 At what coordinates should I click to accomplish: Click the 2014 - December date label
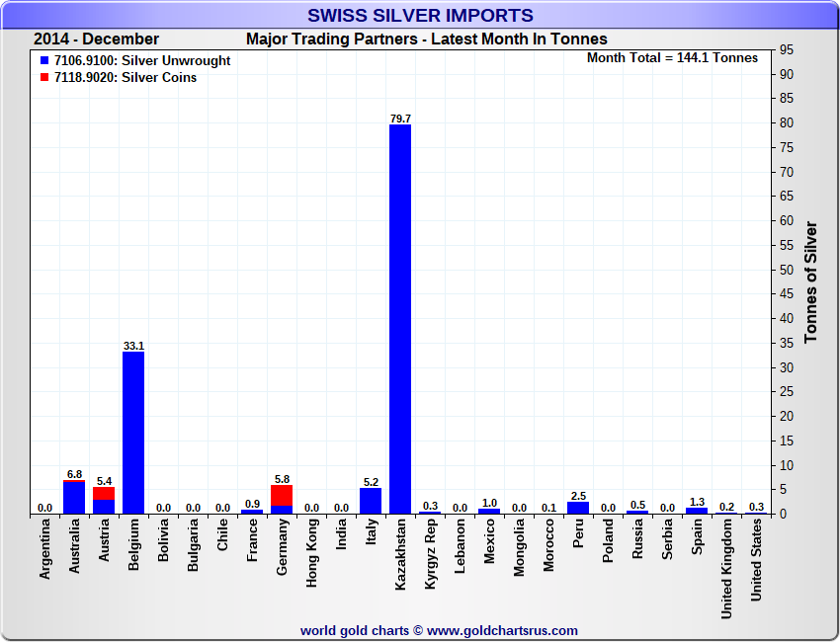pos(96,40)
